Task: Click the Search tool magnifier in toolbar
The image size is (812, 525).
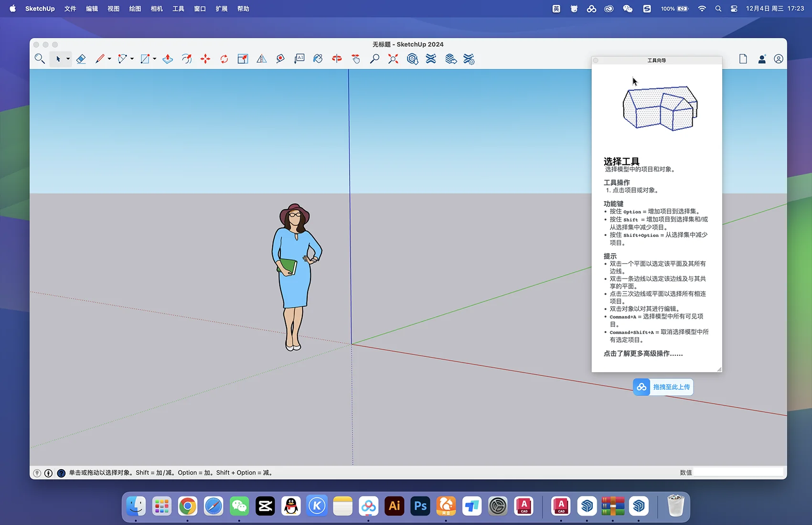Action: pyautogui.click(x=40, y=59)
